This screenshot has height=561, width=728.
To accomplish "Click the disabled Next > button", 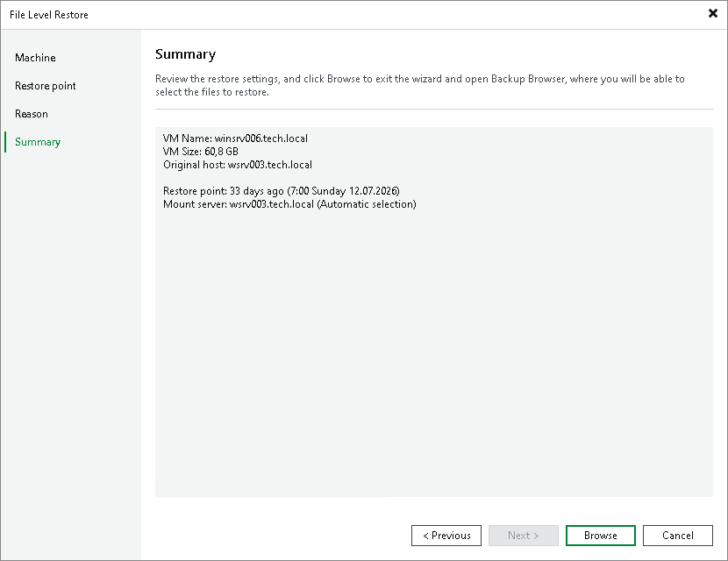I will tap(524, 536).
